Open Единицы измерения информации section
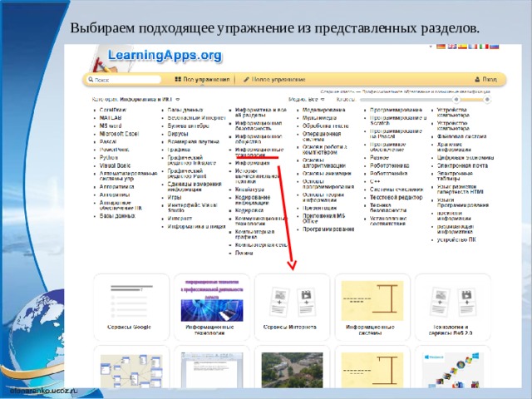 (195, 186)
